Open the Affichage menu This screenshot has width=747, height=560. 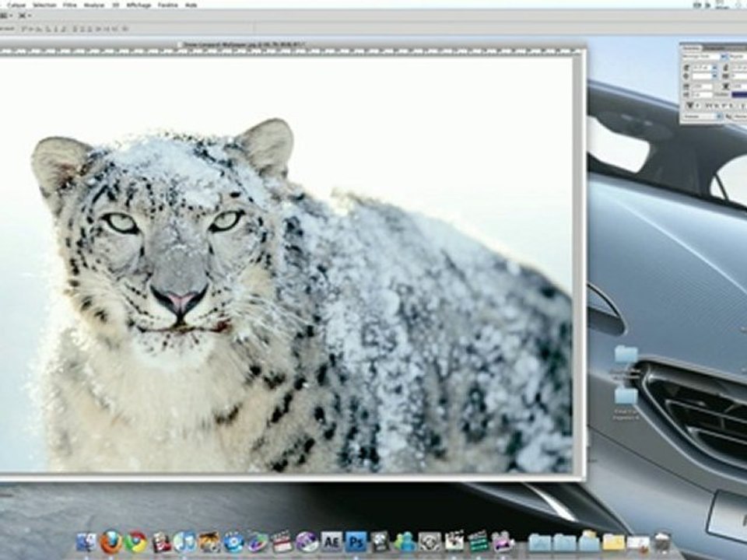pos(139,5)
